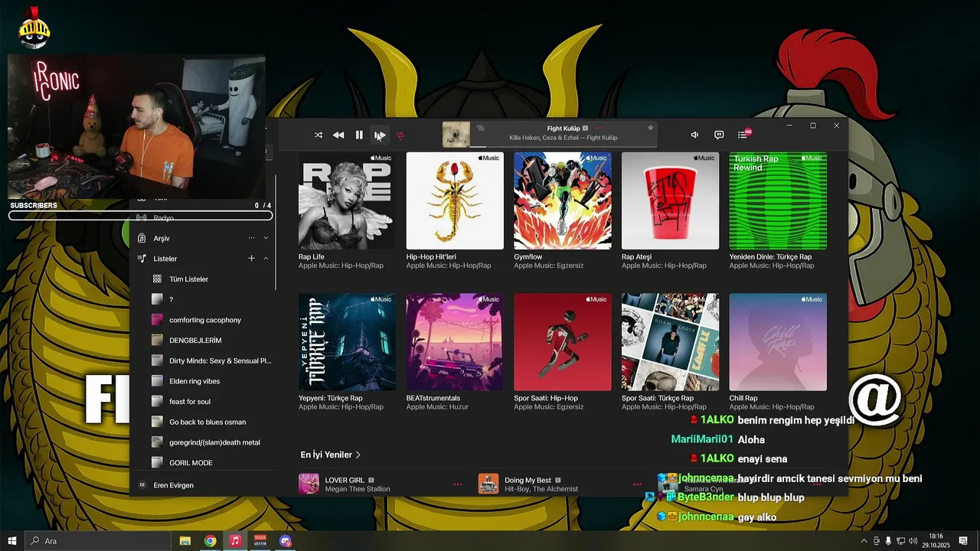Open the Fight Kulüp album artwork in the player
Image resolution: width=980 pixels, height=551 pixels.
pyautogui.click(x=456, y=135)
